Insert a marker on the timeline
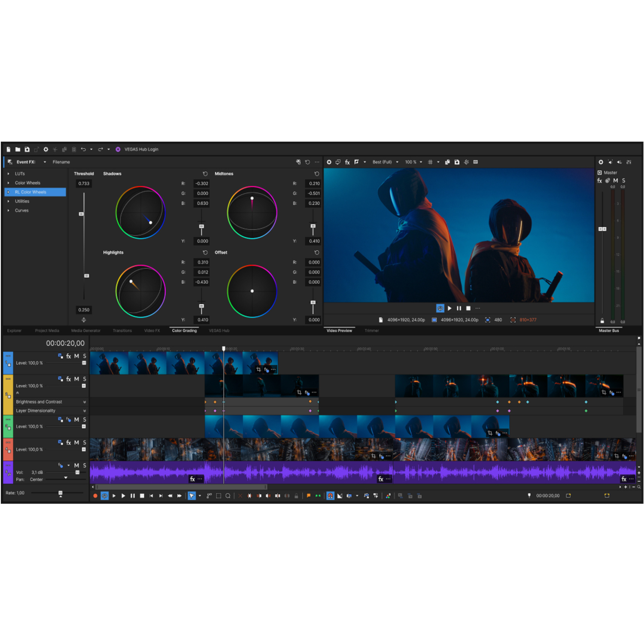Image resolution: width=644 pixels, height=644 pixels. [308, 496]
